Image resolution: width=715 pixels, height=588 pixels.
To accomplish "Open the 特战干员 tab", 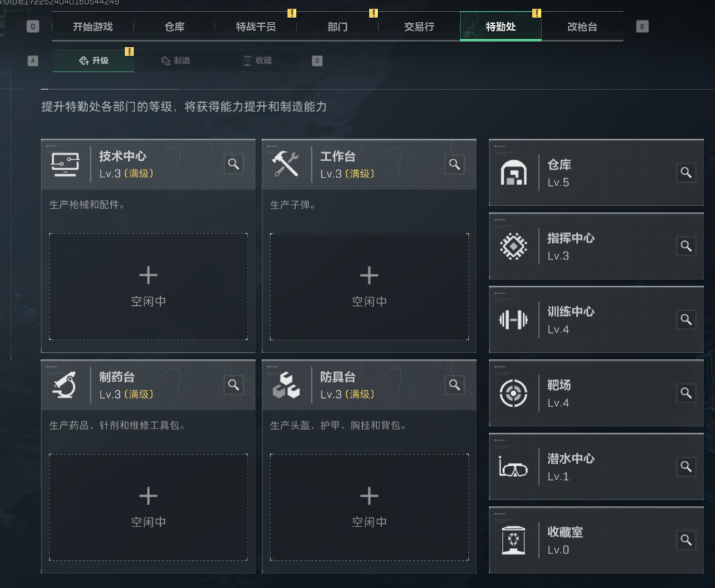I will pyautogui.click(x=256, y=27).
